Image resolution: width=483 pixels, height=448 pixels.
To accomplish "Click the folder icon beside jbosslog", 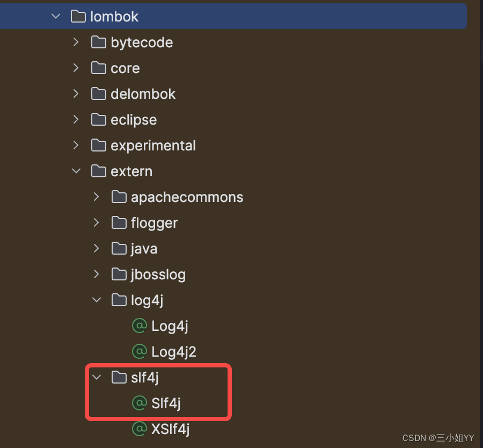I will point(119,274).
